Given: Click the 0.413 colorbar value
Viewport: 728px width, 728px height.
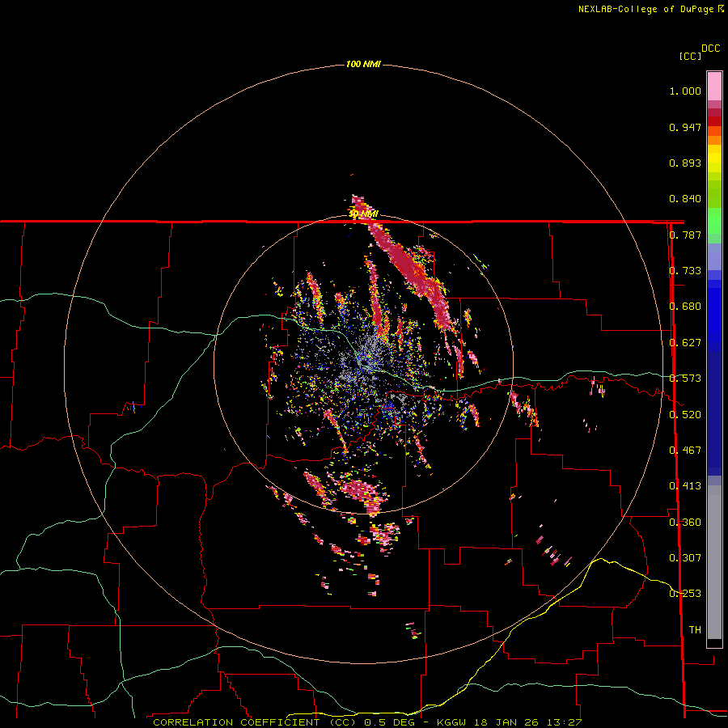Looking at the screenshot, I should [685, 486].
